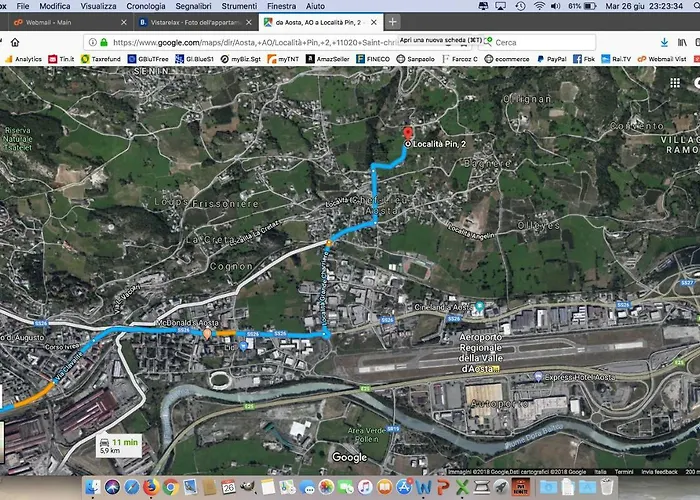Viewport: 700px width, 500px height.
Task: Open a new tab with plus button
Action: (392, 22)
